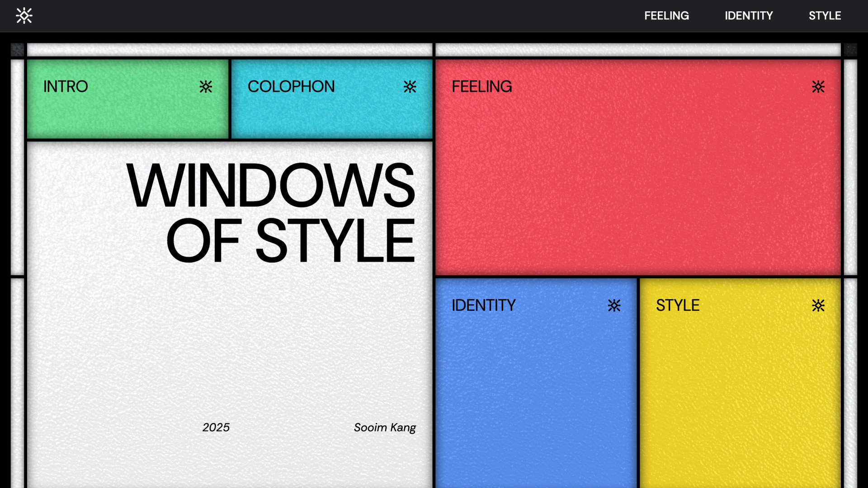
Task: Open the cyan COLOPHON panel label
Action: coord(291,87)
